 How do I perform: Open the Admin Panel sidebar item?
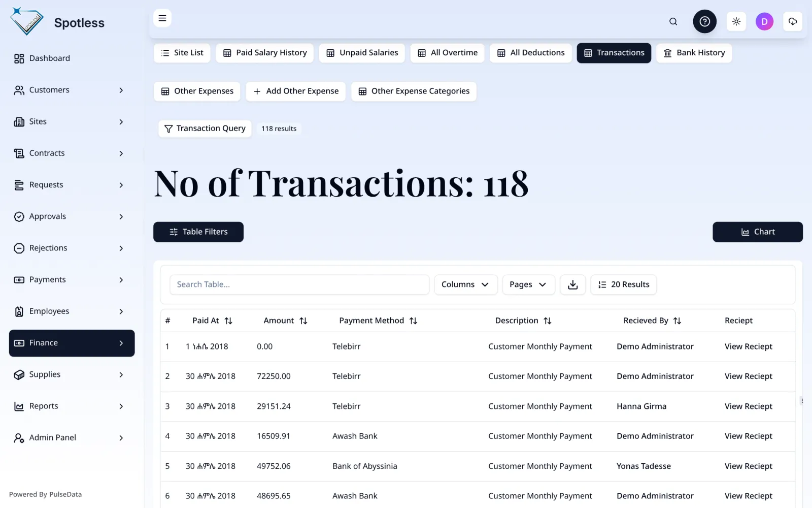click(72, 438)
